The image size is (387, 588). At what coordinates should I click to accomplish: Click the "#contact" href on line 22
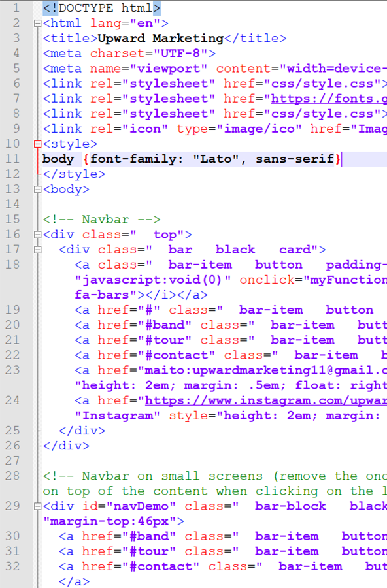tap(177, 355)
